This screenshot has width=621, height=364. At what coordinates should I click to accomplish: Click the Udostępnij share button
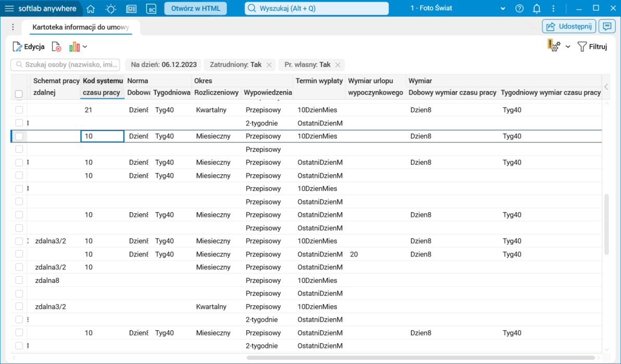[569, 27]
